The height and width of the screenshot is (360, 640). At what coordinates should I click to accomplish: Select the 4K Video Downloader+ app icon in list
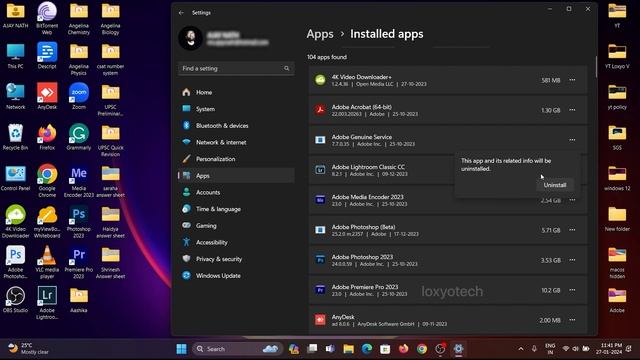[320, 80]
